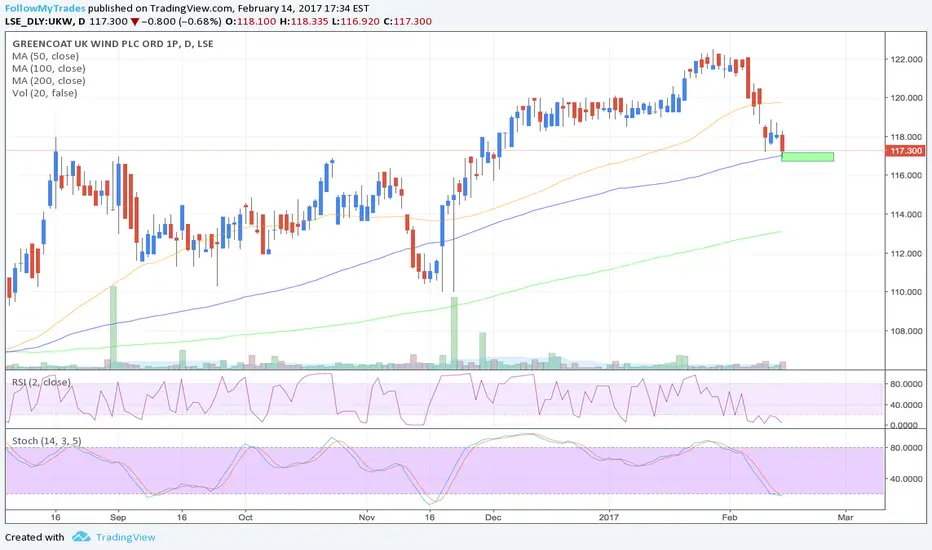Select the MA (100, close) indicator label

tap(48, 68)
